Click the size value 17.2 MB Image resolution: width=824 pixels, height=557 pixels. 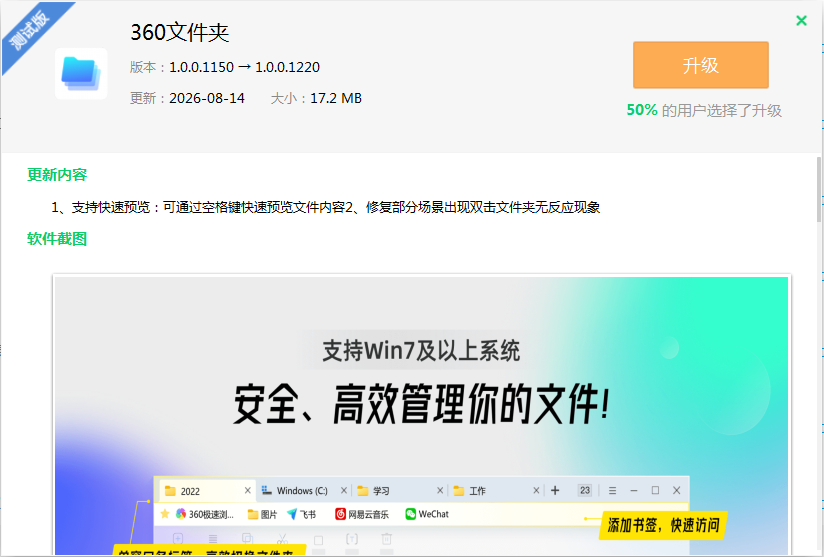pyautogui.click(x=336, y=98)
